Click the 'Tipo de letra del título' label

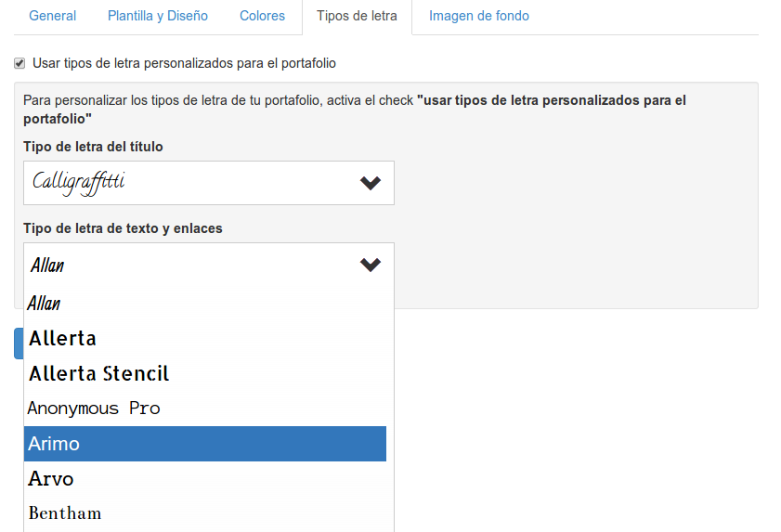93,147
